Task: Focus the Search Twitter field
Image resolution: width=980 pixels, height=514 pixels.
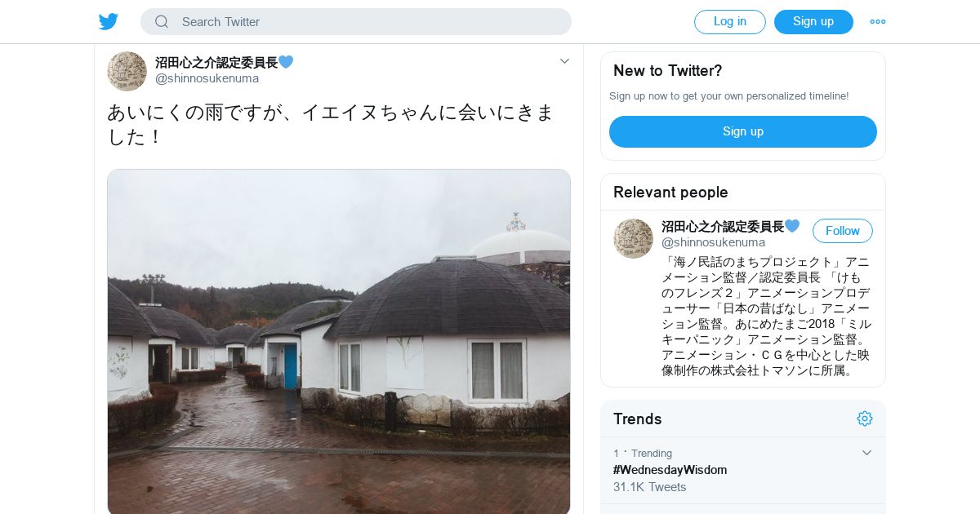Action: point(356,22)
